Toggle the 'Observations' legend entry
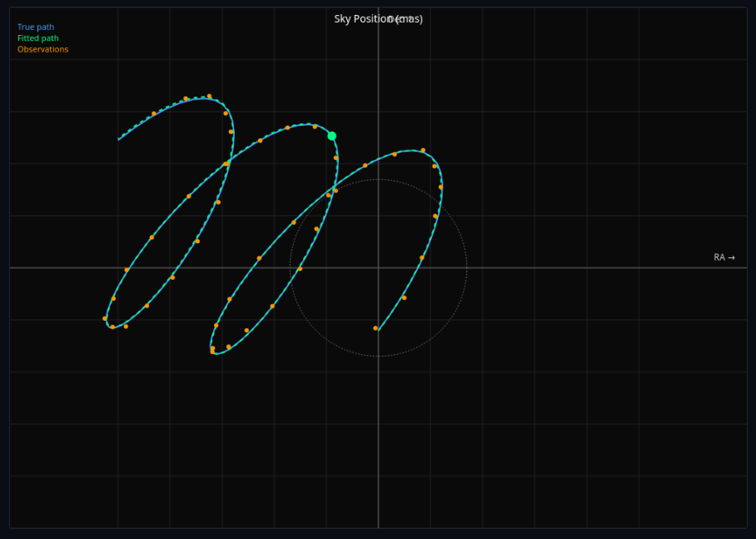 pos(42,49)
